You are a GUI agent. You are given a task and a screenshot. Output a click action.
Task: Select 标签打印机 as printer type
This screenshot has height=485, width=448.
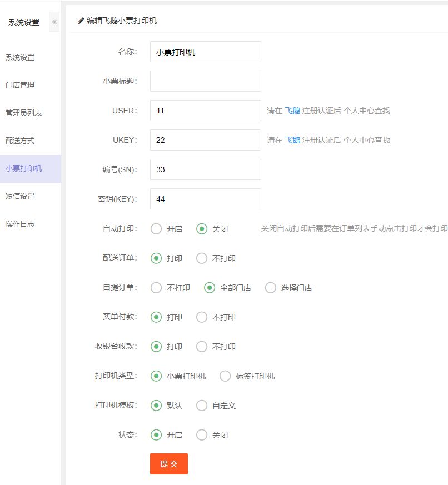pos(225,376)
